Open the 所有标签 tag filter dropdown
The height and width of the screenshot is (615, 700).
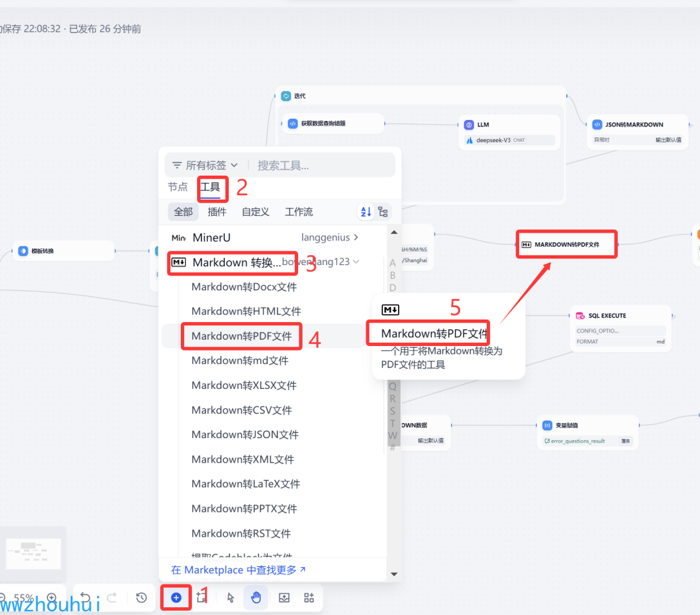click(x=205, y=165)
